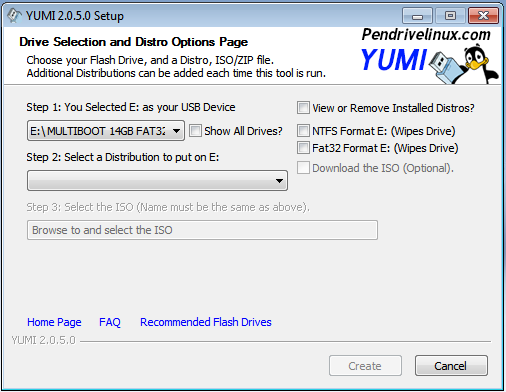The width and height of the screenshot is (506, 392).
Task: Open the Home Page link
Action: [x=54, y=322]
